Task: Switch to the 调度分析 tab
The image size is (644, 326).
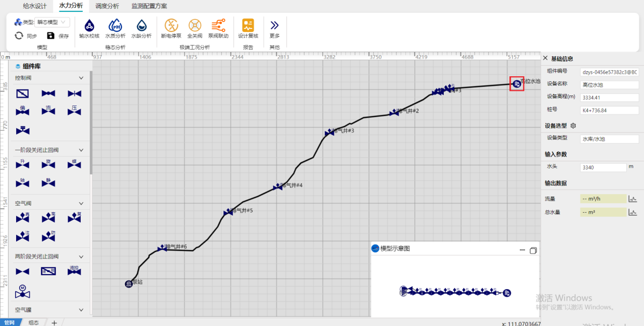Action: click(107, 6)
